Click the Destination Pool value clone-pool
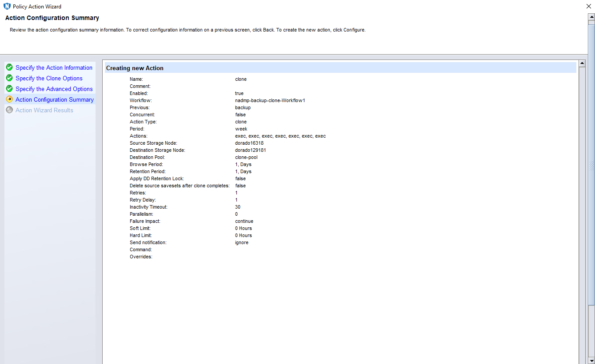The width and height of the screenshot is (595, 364). point(246,157)
